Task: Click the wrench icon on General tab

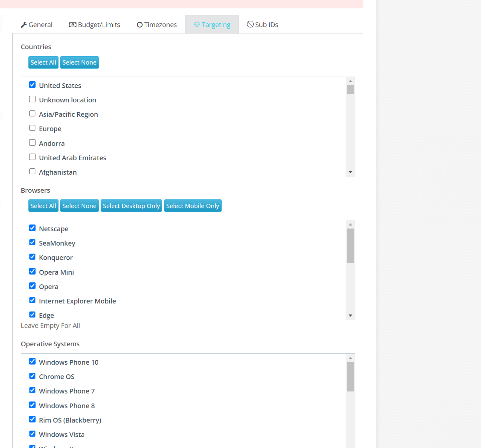Action: [24, 25]
